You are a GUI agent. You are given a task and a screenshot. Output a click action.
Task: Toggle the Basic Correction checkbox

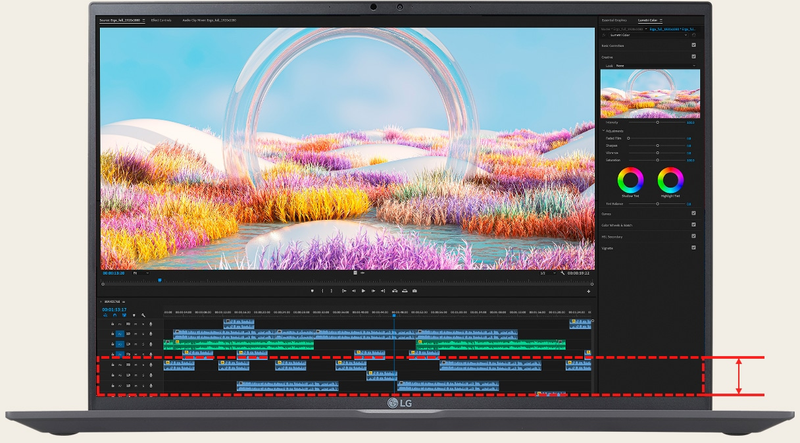(x=693, y=46)
